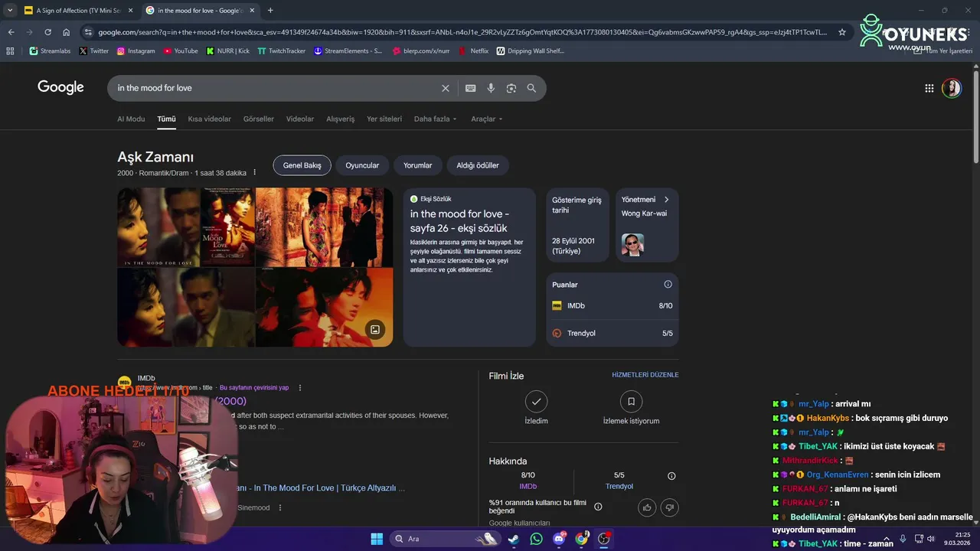Open WhatsApp from the taskbar
980x551 pixels.
[536, 539]
